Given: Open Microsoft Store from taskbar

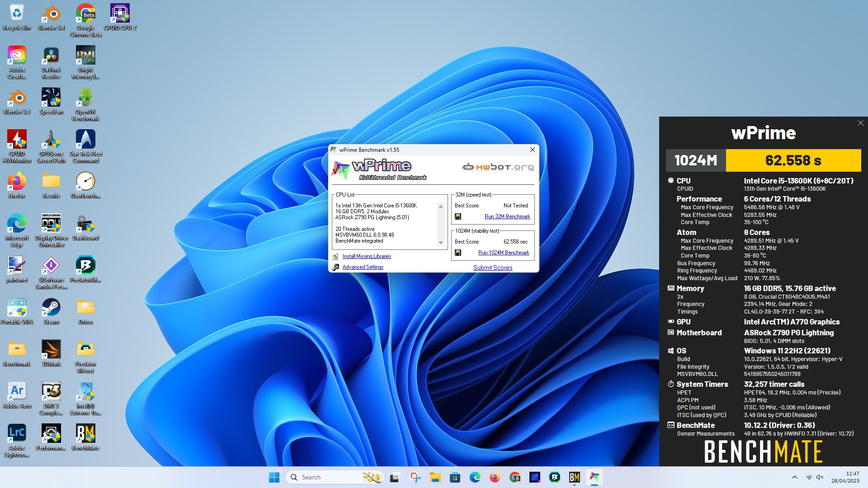Looking at the screenshot, I should (455, 477).
